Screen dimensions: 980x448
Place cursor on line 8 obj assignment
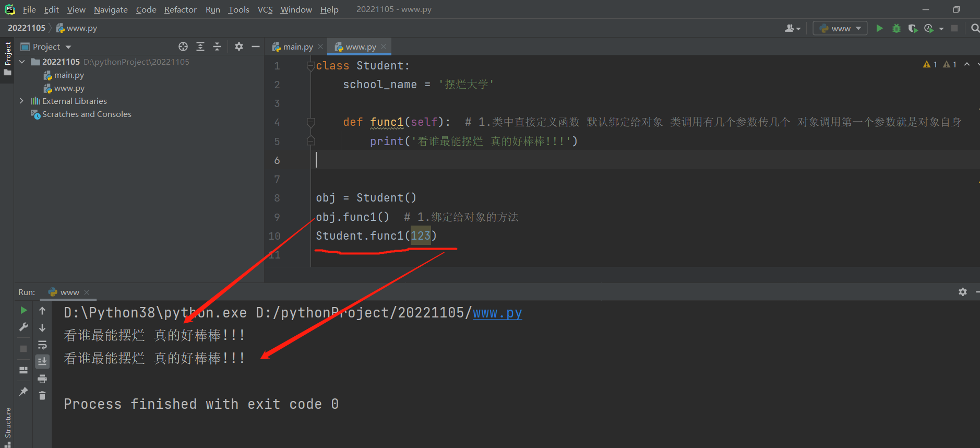366,198
